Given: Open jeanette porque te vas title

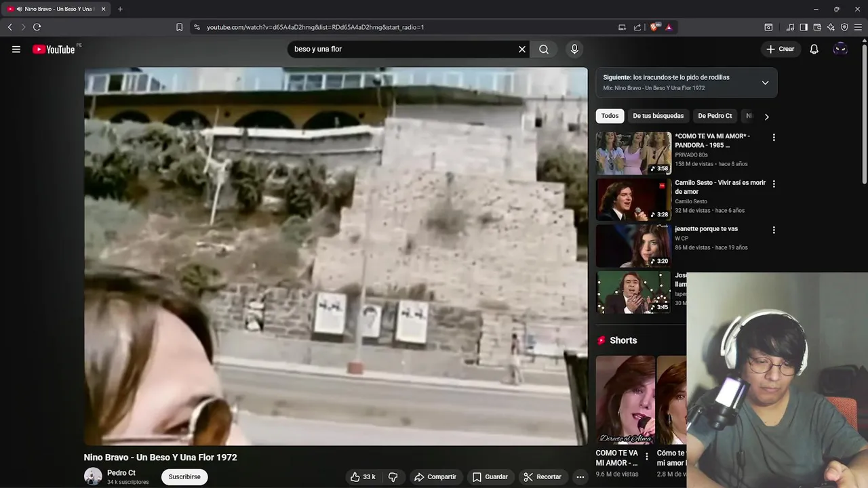Looking at the screenshot, I should [x=706, y=229].
